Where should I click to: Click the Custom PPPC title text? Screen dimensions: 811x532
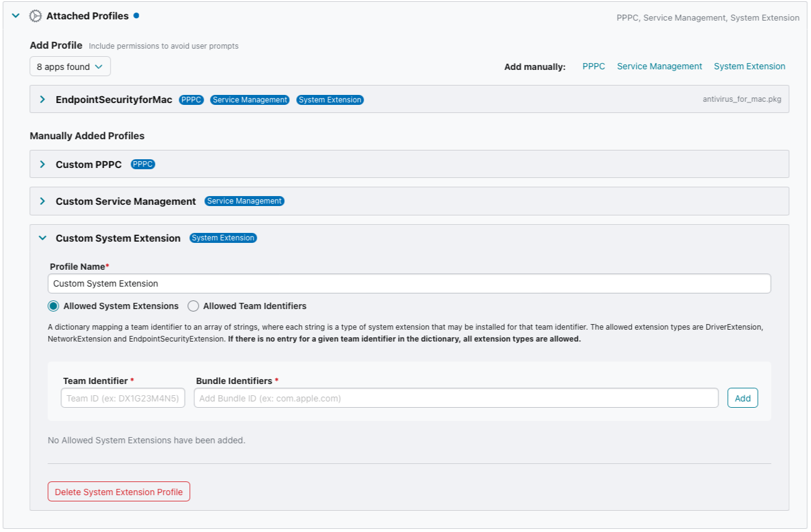[89, 164]
